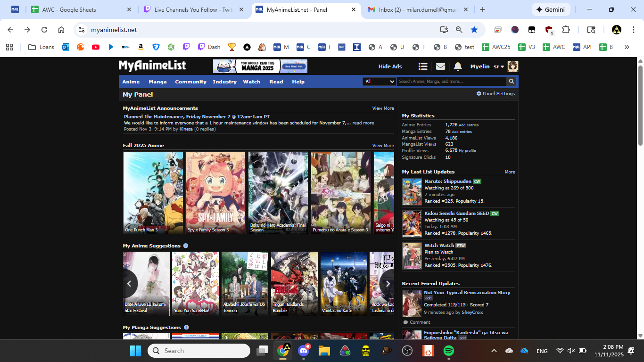Image resolution: width=644 pixels, height=362 pixels.
Task: Click the Chrome address bar URL
Action: click(x=114, y=30)
